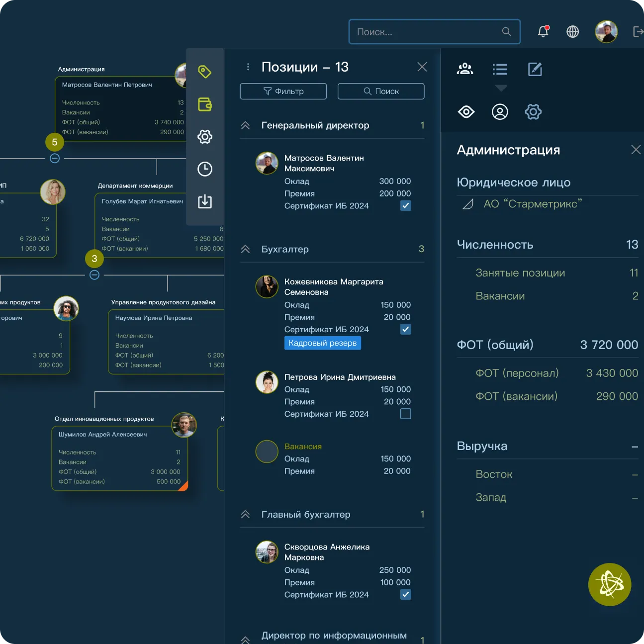This screenshot has height=644, width=644.
Task: Click the logout icon in top bar
Action: pyautogui.click(x=638, y=32)
